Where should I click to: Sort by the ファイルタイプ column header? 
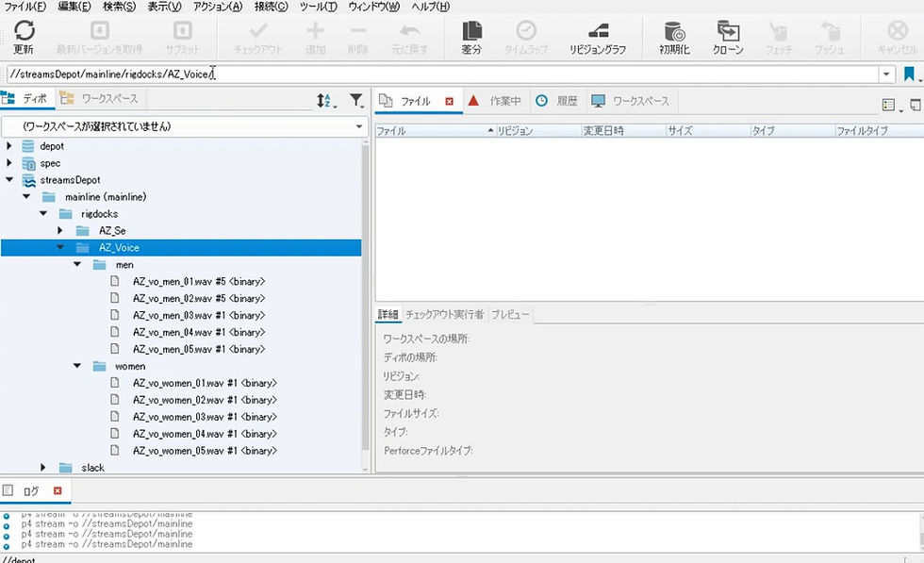[x=879, y=131]
